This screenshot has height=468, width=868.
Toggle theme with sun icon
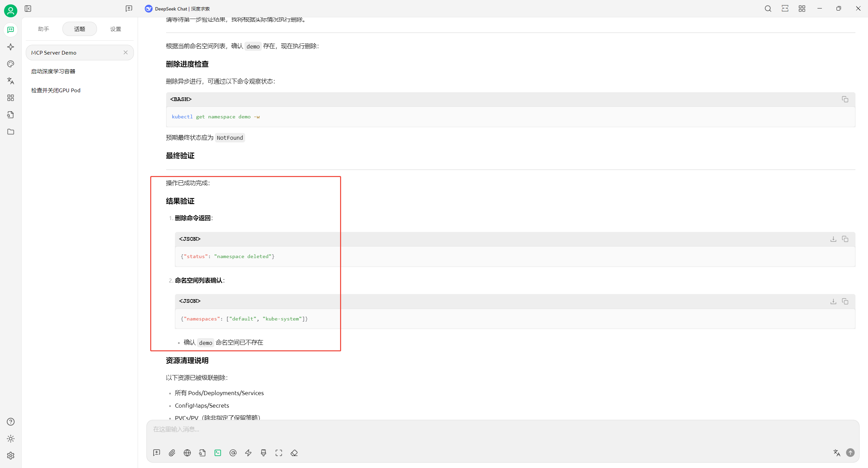(11, 438)
